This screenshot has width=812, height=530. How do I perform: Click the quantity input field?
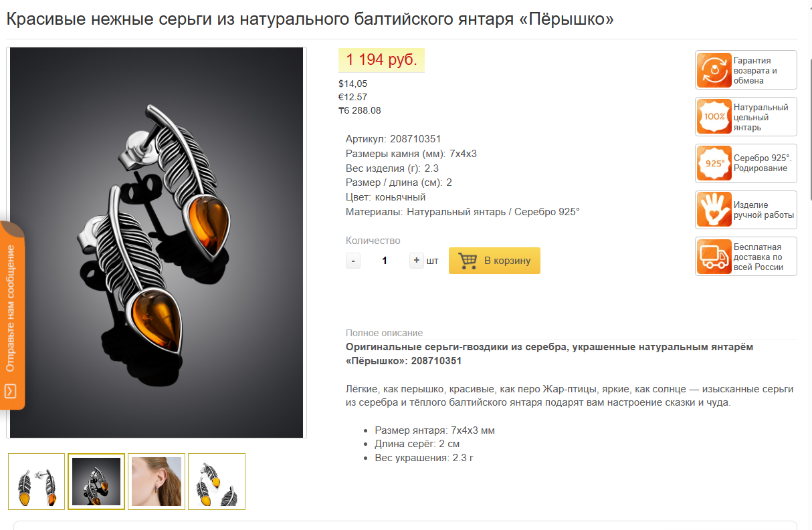click(x=385, y=261)
